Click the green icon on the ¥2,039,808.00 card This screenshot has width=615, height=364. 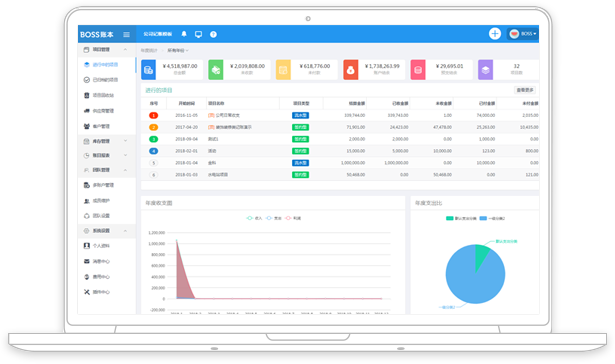[216, 70]
